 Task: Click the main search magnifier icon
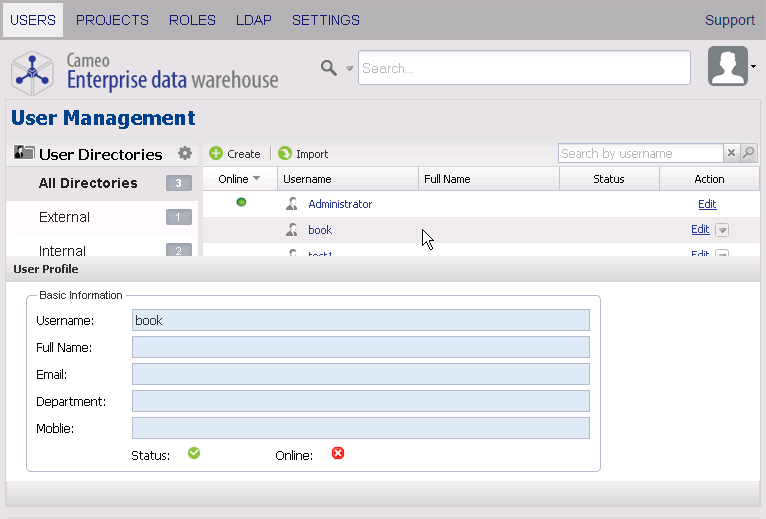pos(328,68)
